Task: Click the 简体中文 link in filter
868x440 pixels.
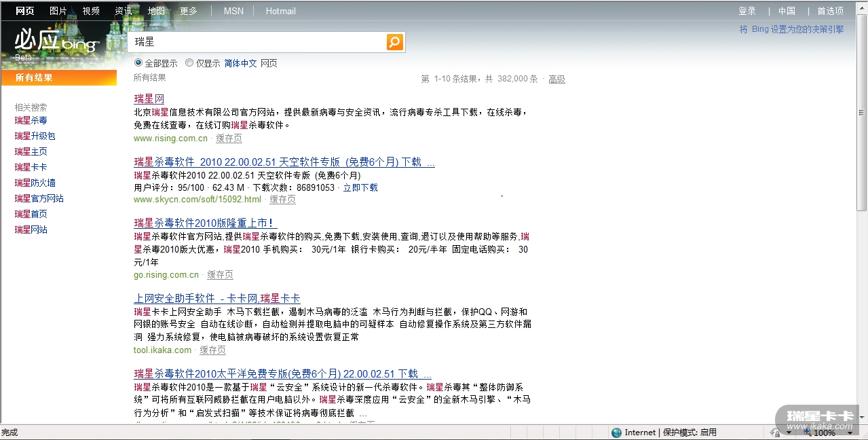Action: 241,63
